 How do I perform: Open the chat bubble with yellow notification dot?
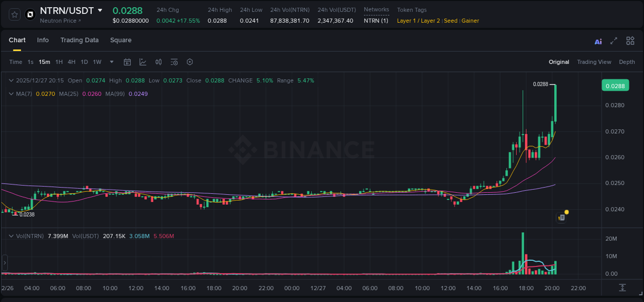(x=561, y=217)
